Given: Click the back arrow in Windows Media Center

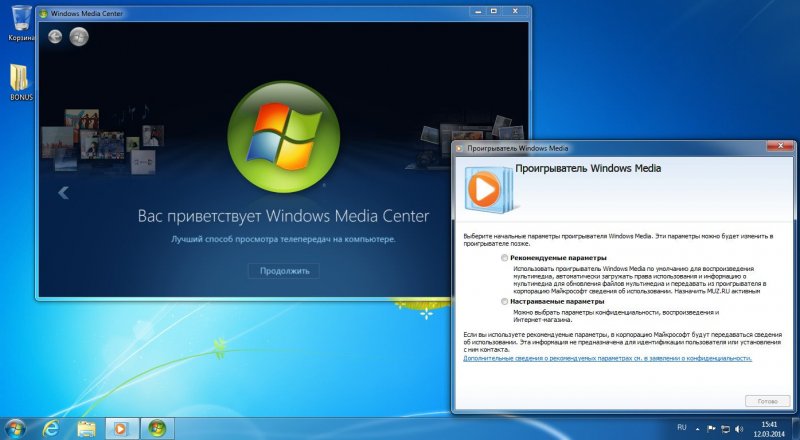Looking at the screenshot, I should pyautogui.click(x=55, y=36).
